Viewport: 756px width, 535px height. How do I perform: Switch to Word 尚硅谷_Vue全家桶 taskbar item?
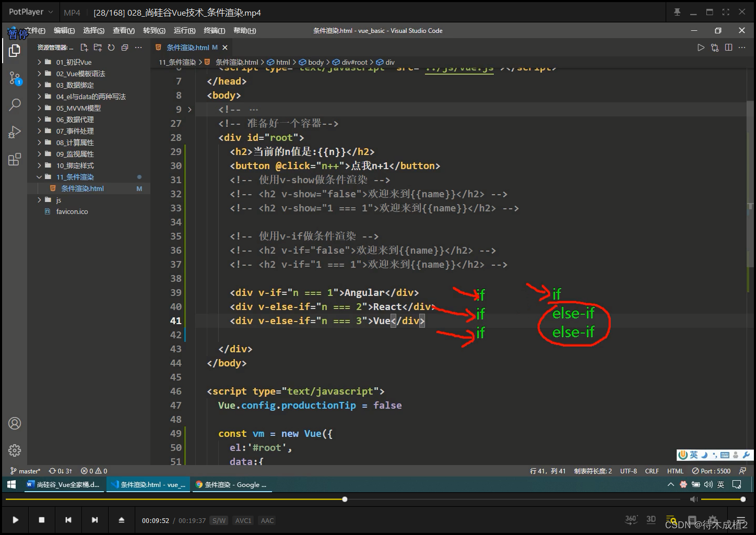pos(63,484)
